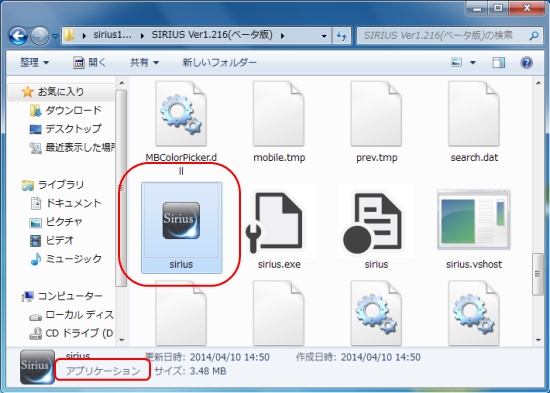The image size is (550, 393).
Task: Click Sirius icon in details pane
Action: tap(37, 367)
